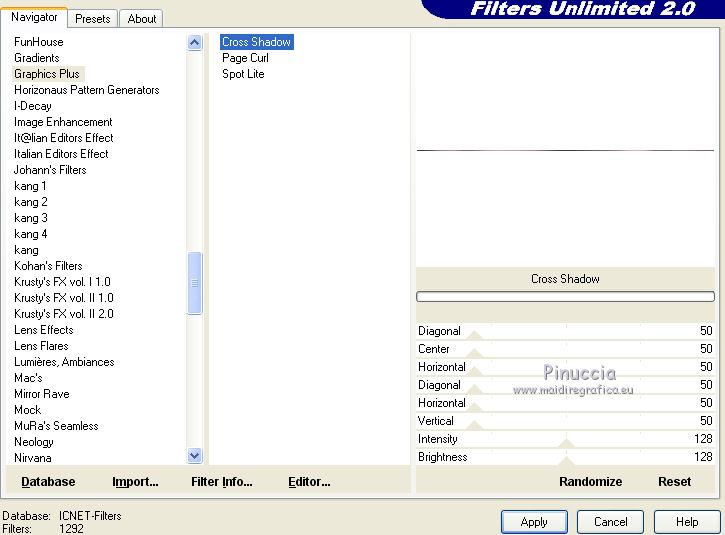The height and width of the screenshot is (535, 725).
Task: Select the Lens Effects category
Action: [44, 330]
